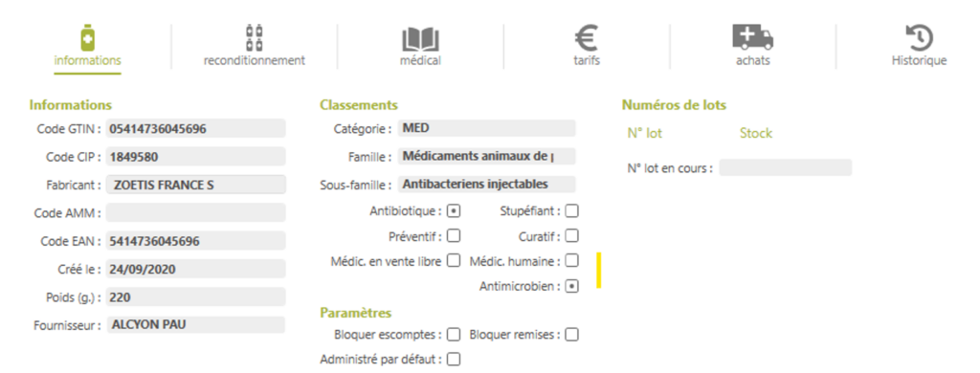Open the tarifs euro icon
The image size is (980, 373).
pos(587,37)
